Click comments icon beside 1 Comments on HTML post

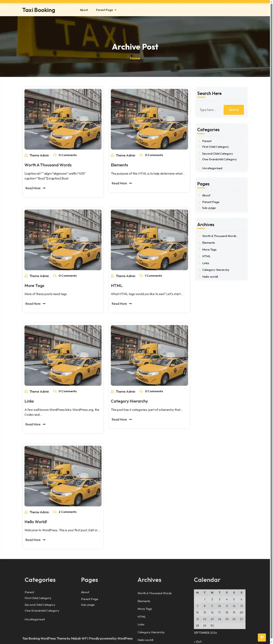141,275
